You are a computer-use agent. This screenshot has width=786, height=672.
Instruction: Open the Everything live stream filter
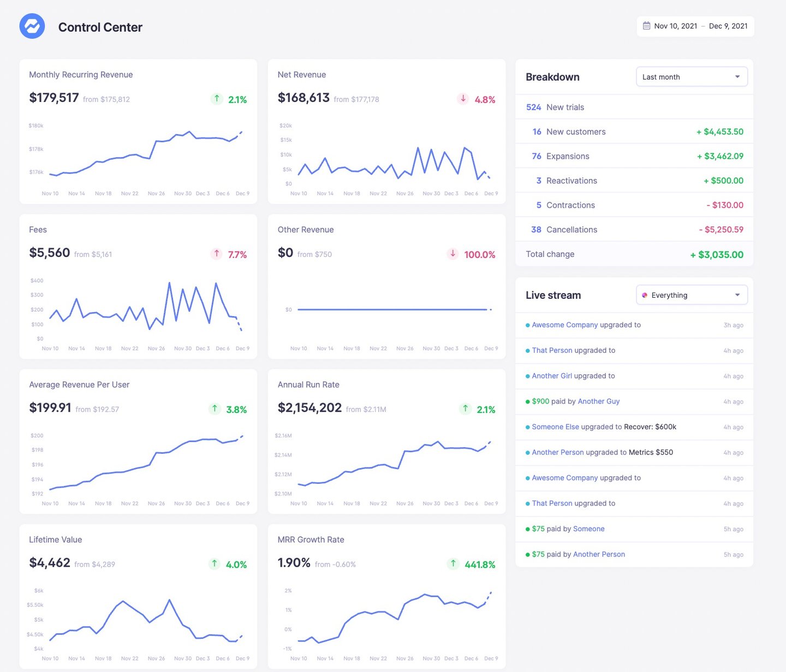coord(691,295)
